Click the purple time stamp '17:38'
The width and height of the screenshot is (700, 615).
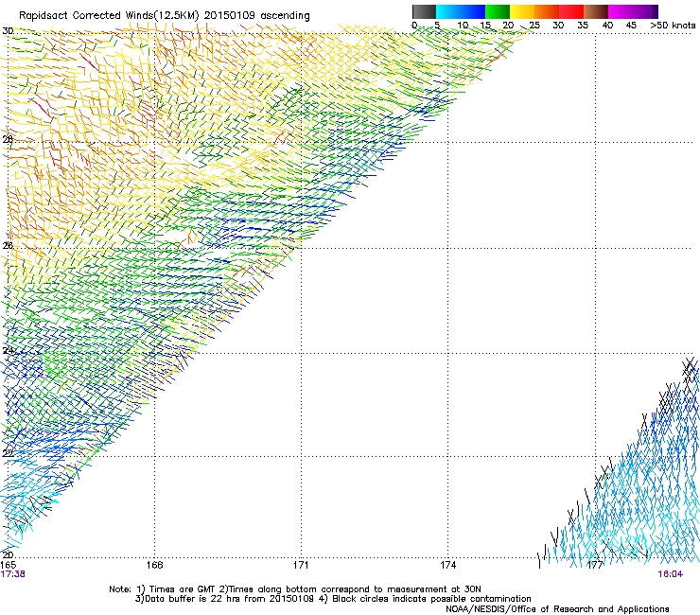tap(13, 574)
